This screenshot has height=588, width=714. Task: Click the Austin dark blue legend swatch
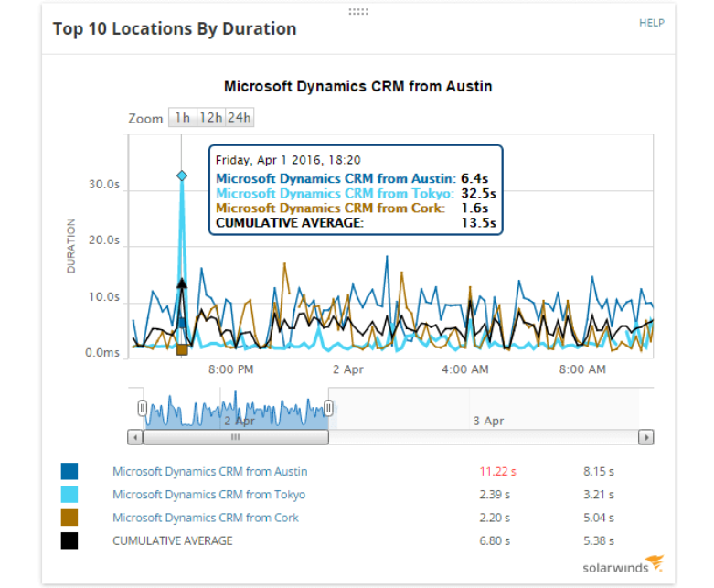(x=69, y=471)
